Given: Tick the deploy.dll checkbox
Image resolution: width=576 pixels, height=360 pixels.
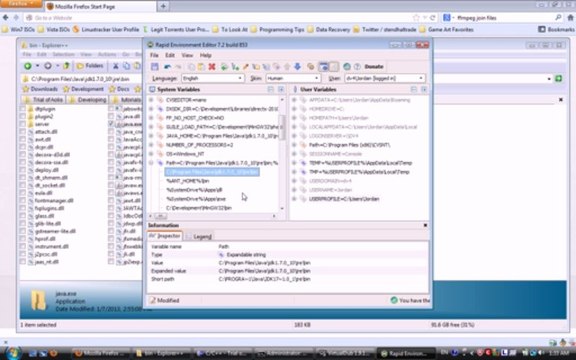Looking at the screenshot, I should (x=23, y=170).
